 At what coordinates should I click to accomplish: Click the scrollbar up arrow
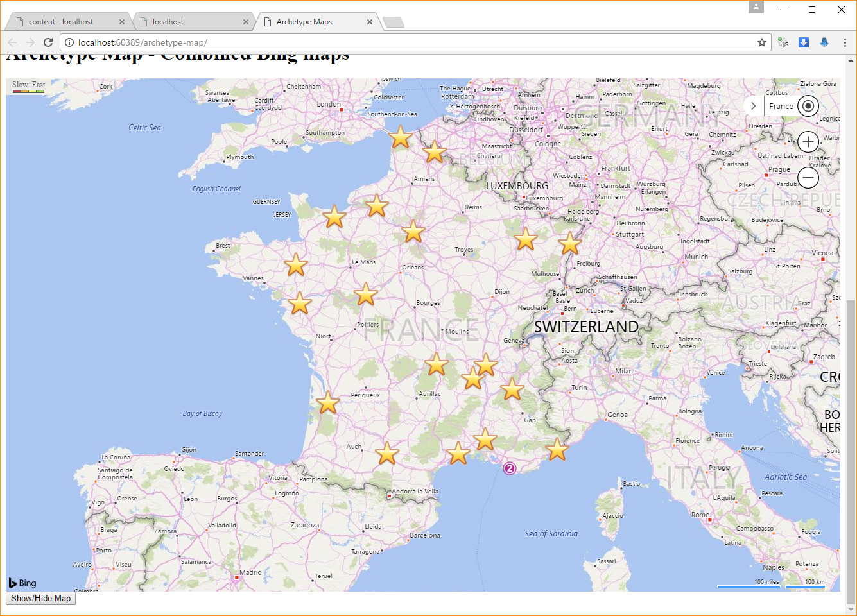click(x=851, y=60)
